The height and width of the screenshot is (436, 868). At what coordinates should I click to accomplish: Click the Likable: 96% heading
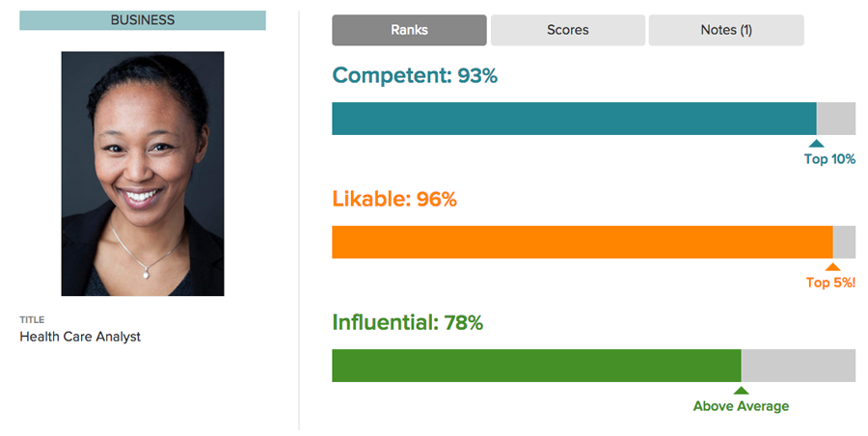pyautogui.click(x=394, y=199)
